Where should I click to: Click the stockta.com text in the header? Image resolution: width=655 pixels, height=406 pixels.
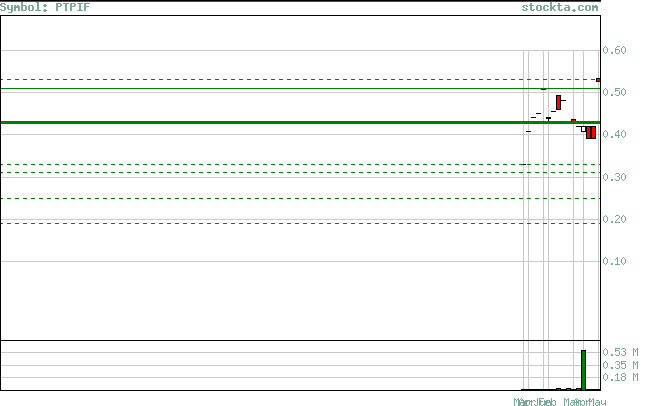click(x=560, y=7)
